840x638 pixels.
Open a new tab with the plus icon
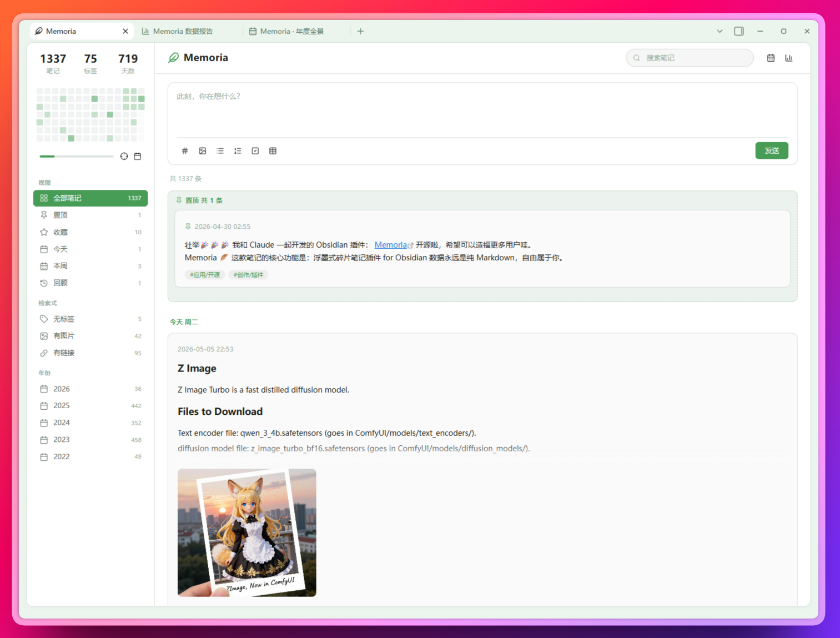click(360, 31)
